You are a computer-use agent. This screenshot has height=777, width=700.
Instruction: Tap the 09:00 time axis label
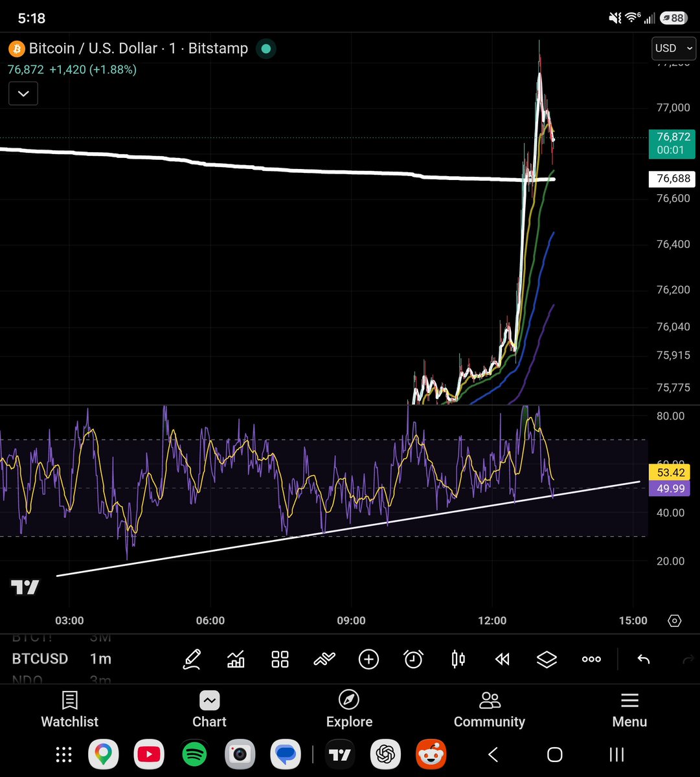pos(351,620)
